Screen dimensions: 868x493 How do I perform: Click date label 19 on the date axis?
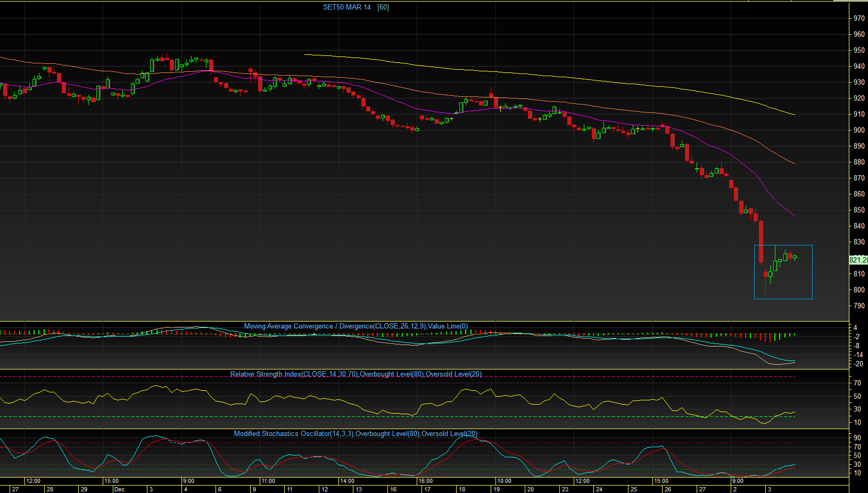pos(497,489)
